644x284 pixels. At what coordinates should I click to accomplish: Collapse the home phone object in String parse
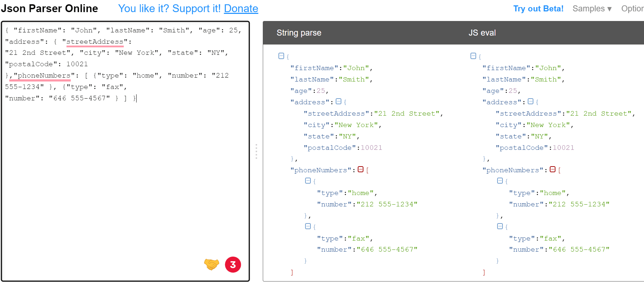click(x=308, y=181)
